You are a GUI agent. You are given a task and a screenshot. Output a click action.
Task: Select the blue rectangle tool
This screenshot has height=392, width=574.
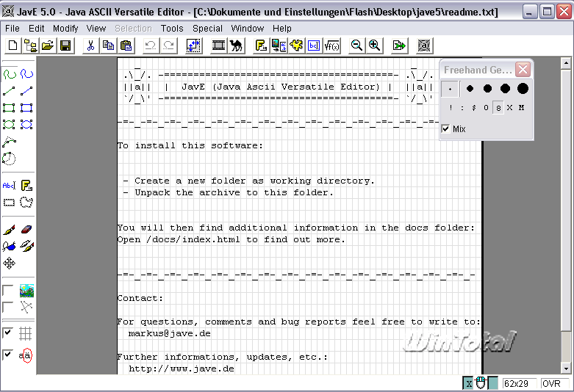[26, 108]
